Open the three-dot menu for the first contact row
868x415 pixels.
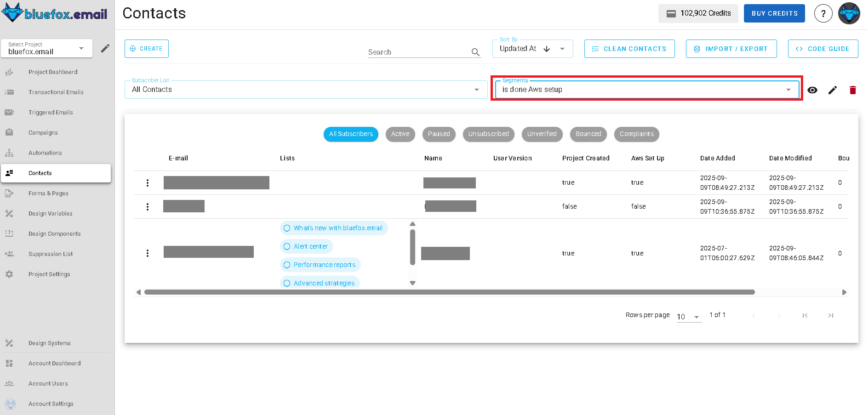click(148, 182)
